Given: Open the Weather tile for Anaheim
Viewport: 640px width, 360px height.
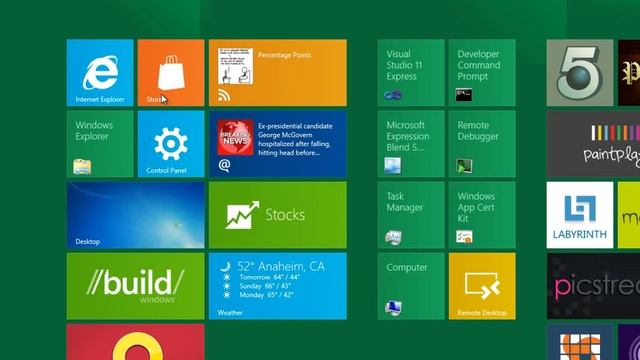Looking at the screenshot, I should point(278,286).
